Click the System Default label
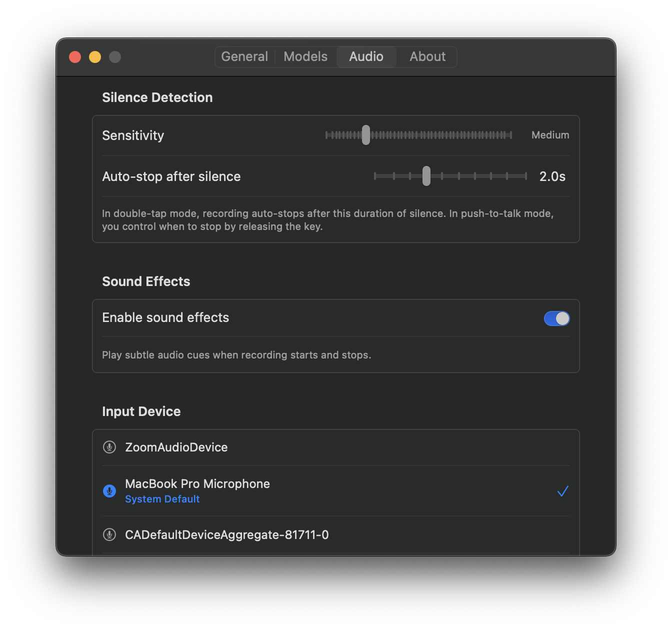This screenshot has height=630, width=672. [x=162, y=498]
